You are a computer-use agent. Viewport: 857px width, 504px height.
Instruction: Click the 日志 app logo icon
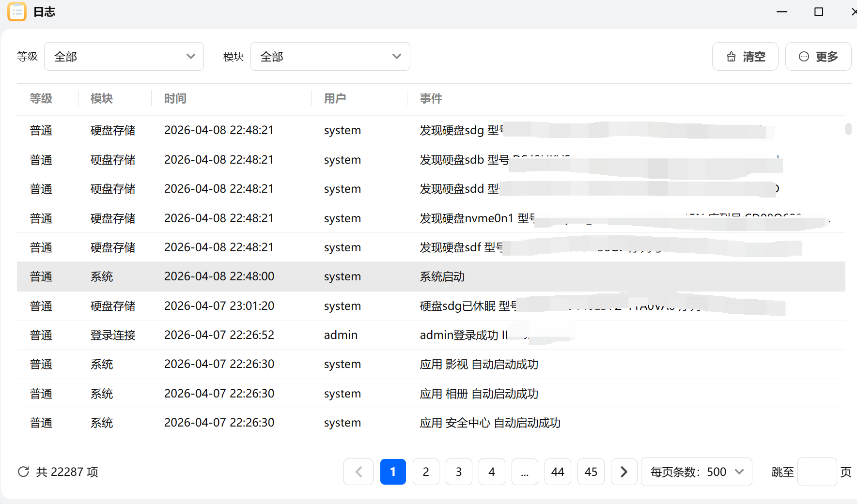[17, 12]
